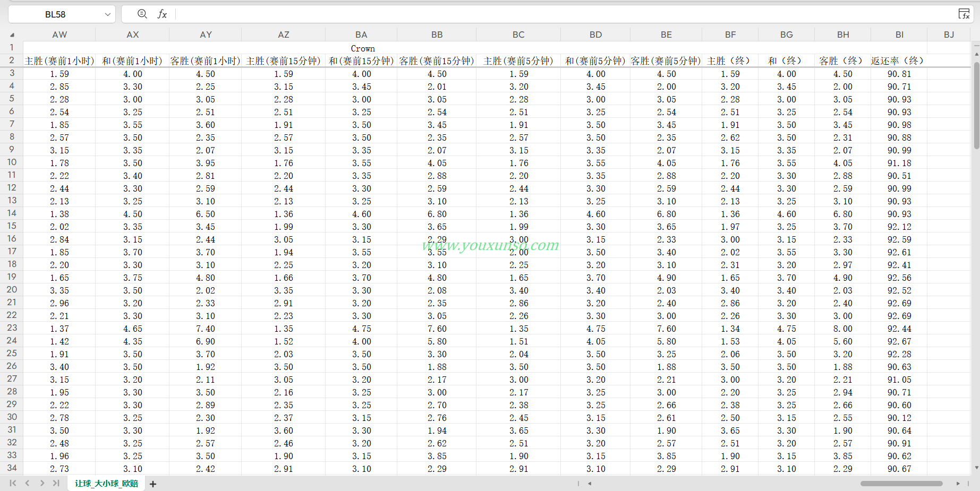Click the vertical scrollbar thumb
This screenshot has height=491, width=980.
[976, 105]
